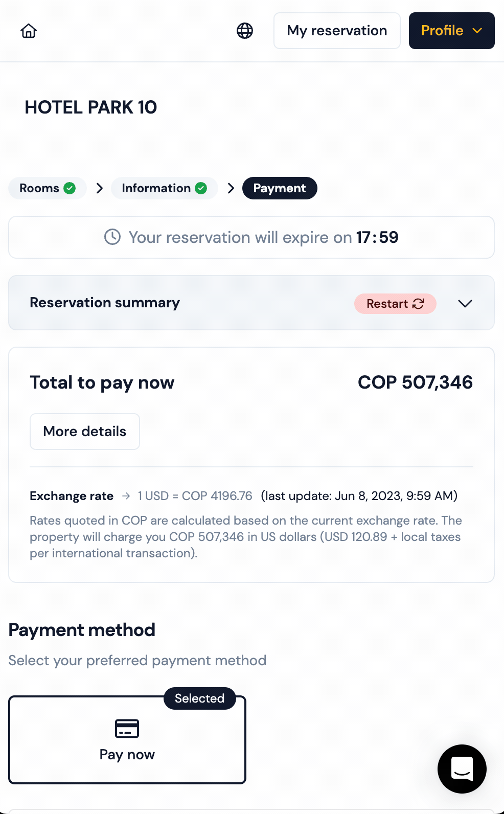Click the Reservation summary header
The height and width of the screenshot is (814, 504).
click(x=105, y=303)
